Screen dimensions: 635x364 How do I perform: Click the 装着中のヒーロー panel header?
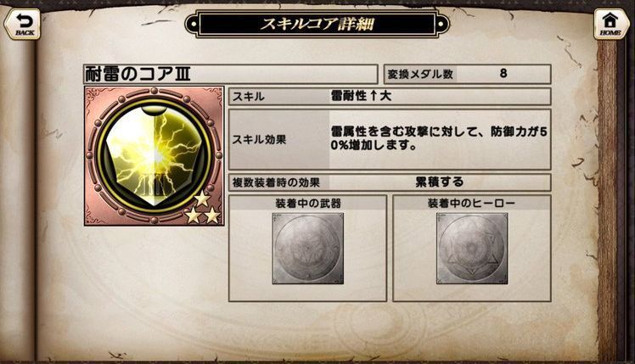coord(472,204)
